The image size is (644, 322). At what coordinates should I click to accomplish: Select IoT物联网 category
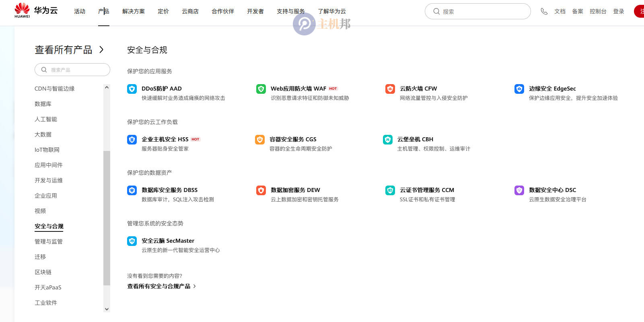click(47, 150)
